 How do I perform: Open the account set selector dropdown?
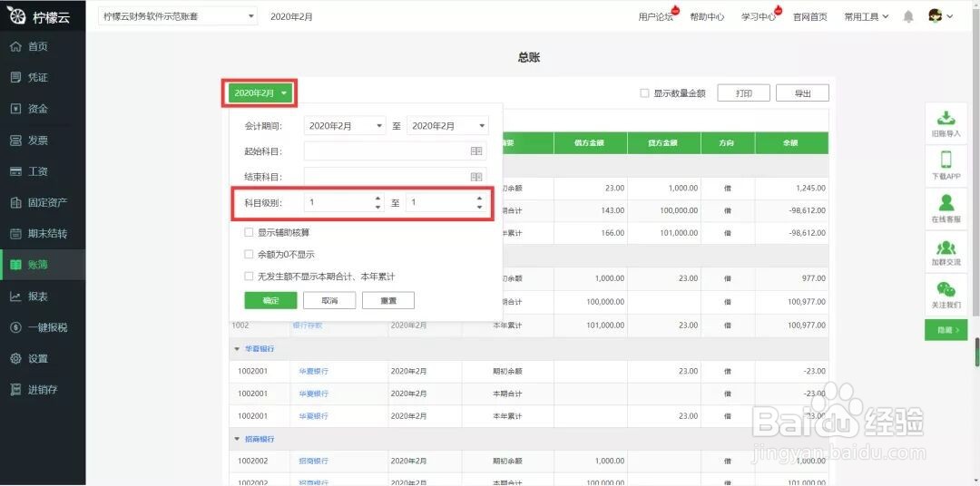178,17
